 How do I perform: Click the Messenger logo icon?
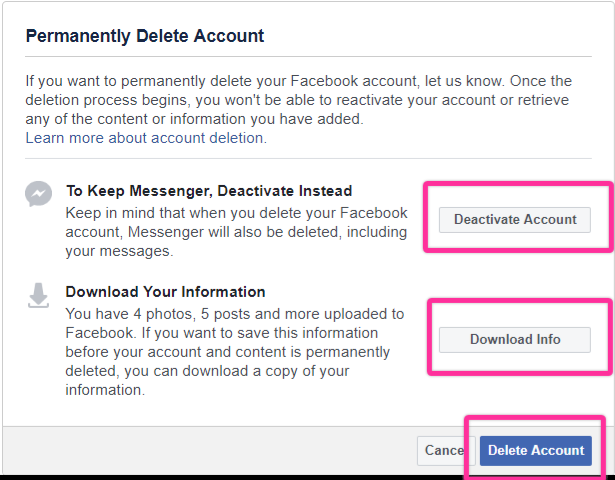pyautogui.click(x=38, y=195)
